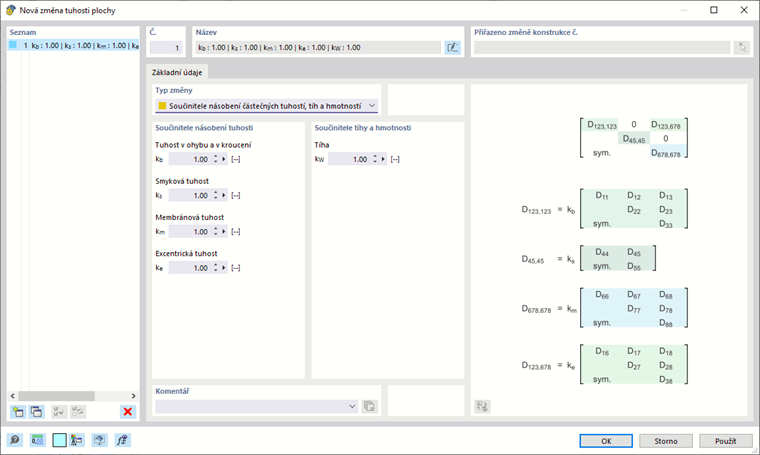This screenshot has height=455, width=760.
Task: Click the Použít button
Action: click(725, 440)
